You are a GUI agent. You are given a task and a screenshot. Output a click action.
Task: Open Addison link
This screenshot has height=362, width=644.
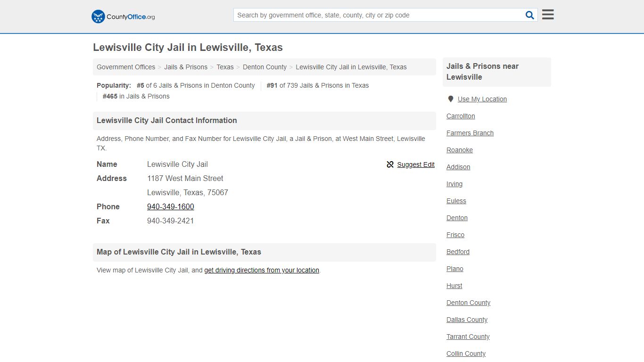click(x=458, y=167)
